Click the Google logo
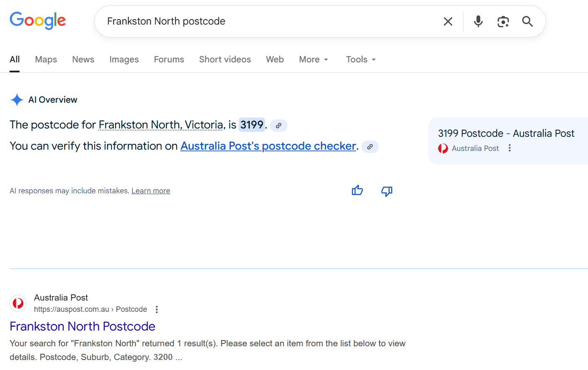The image size is (588, 370). 38,20
